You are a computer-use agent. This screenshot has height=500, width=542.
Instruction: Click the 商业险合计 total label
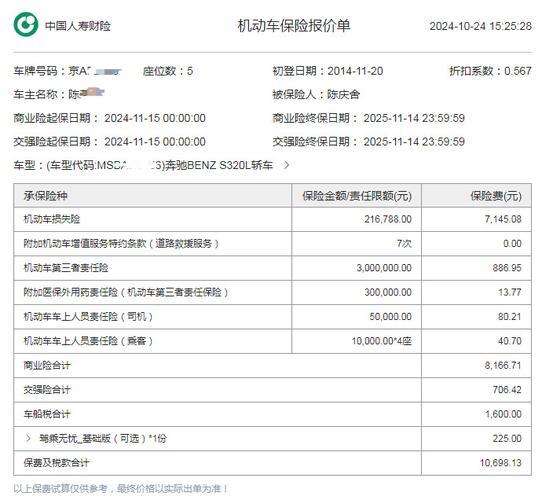click(47, 365)
